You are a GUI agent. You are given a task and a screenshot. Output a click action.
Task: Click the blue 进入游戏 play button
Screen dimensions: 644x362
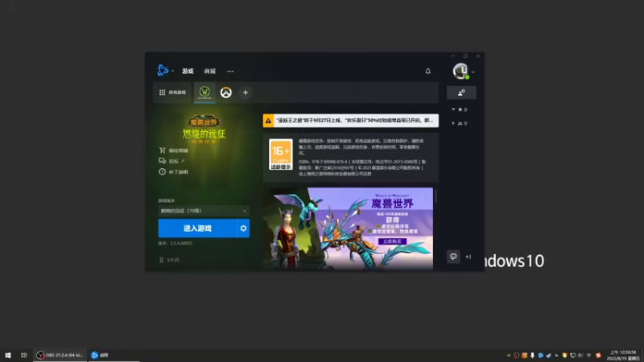pyautogui.click(x=197, y=228)
